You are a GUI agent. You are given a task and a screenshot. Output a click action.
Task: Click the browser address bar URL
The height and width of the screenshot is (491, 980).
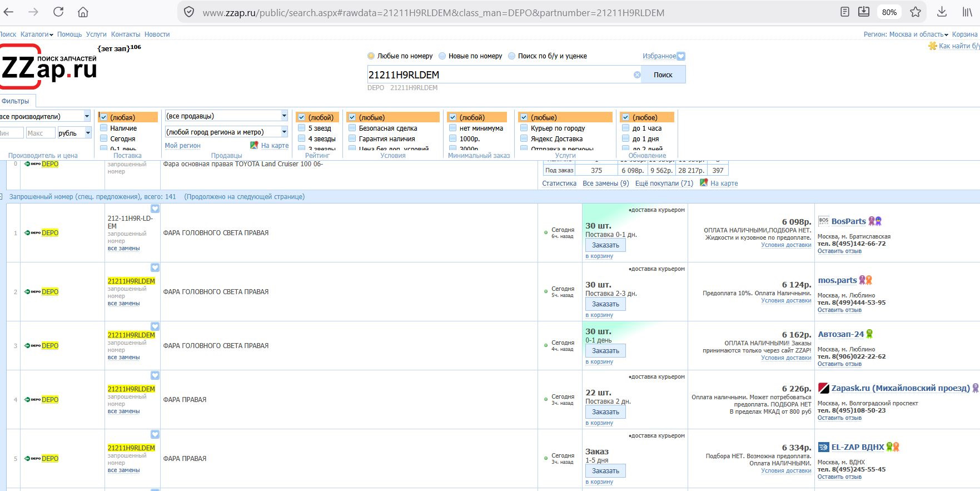(434, 12)
